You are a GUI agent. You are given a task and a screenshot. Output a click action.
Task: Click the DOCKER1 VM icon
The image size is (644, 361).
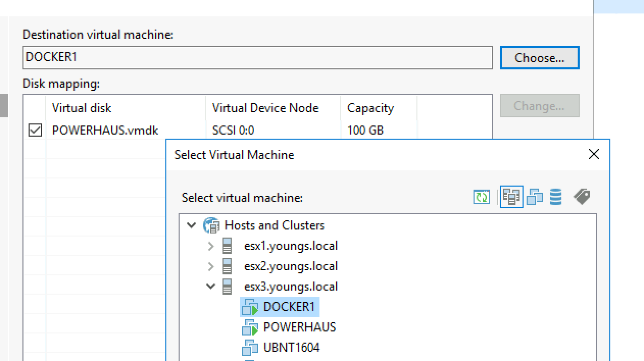250,307
